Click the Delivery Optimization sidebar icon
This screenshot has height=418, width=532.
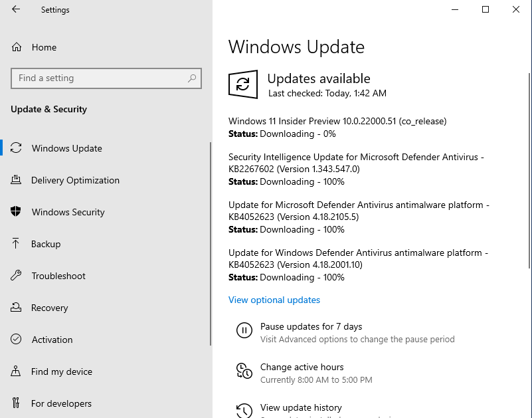pyautogui.click(x=16, y=179)
